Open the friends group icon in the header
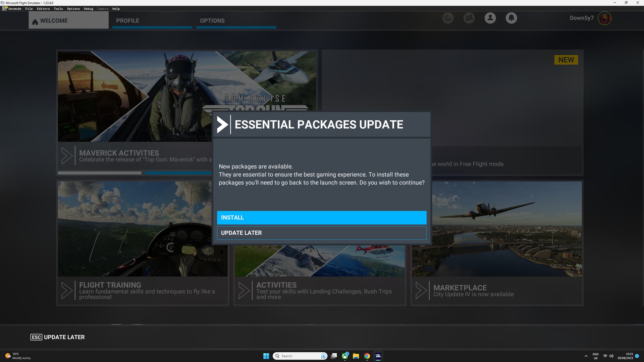Screen dimensions: 644x362 coord(469,18)
